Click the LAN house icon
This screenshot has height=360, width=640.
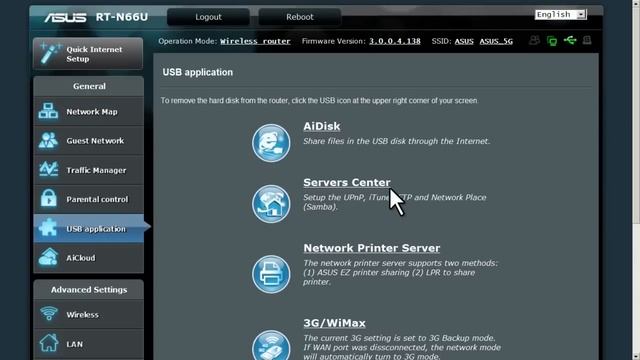[49, 342]
